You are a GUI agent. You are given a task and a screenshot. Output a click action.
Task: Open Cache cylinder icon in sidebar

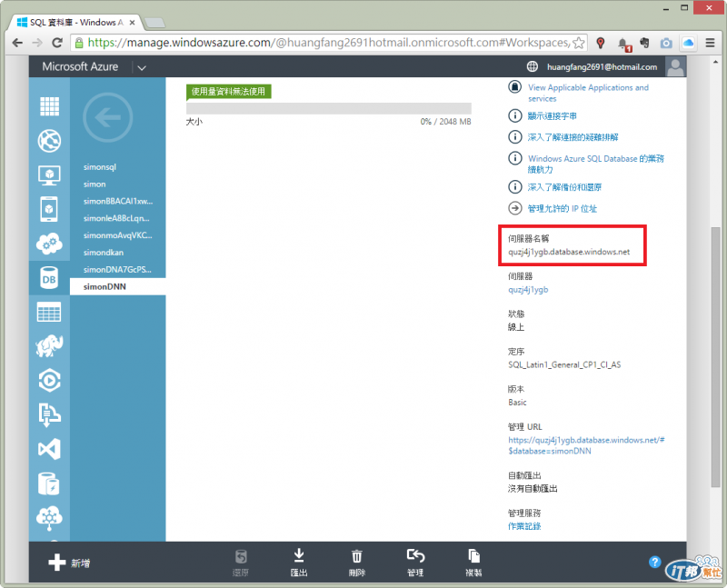pos(49,483)
